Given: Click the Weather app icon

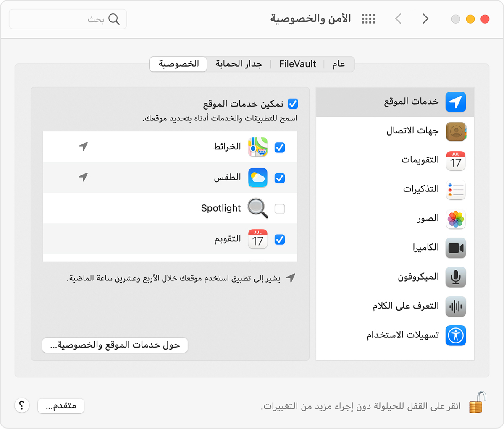Looking at the screenshot, I should point(258,178).
